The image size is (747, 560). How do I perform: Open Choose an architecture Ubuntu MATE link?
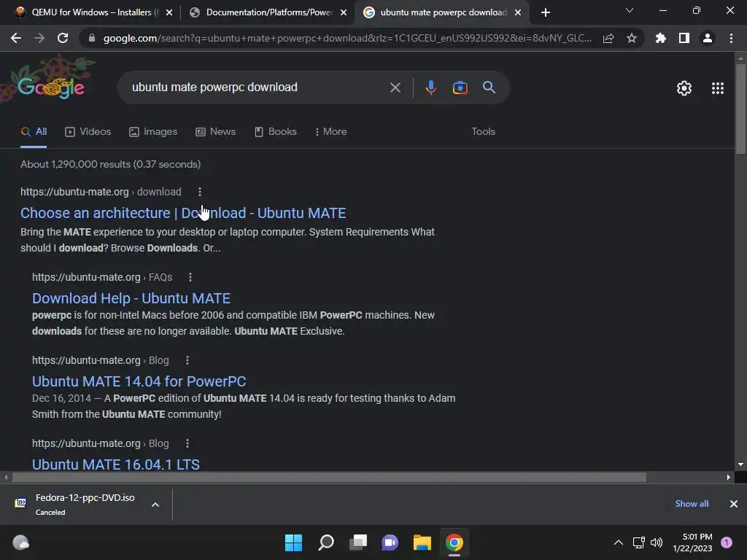pyautogui.click(x=183, y=213)
